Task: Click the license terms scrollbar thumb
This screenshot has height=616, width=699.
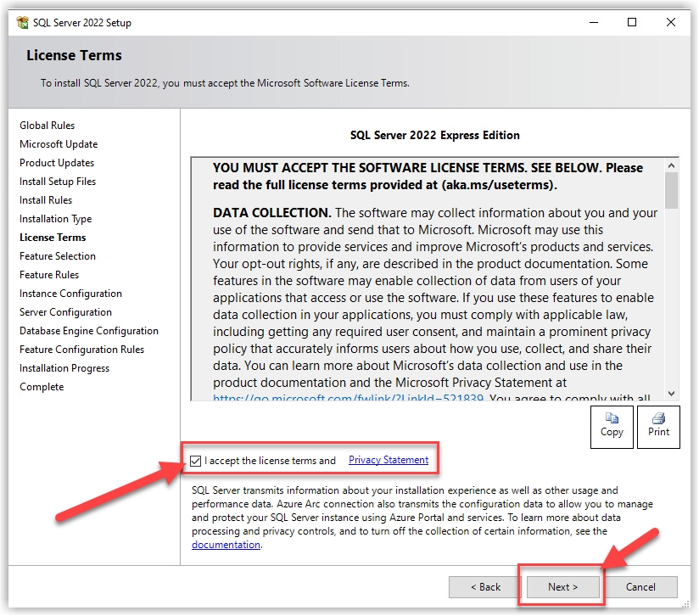Action: click(x=671, y=190)
